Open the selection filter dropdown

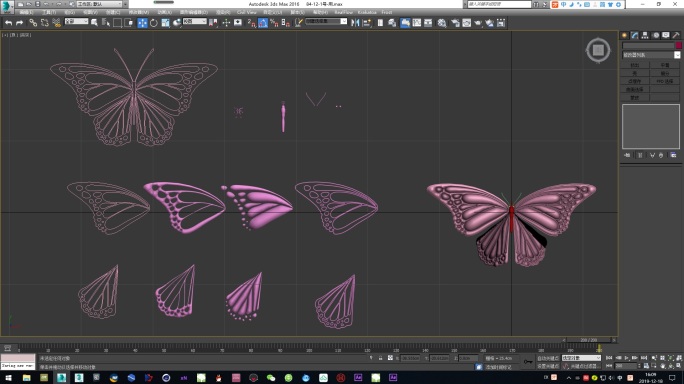pyautogui.click(x=76, y=21)
